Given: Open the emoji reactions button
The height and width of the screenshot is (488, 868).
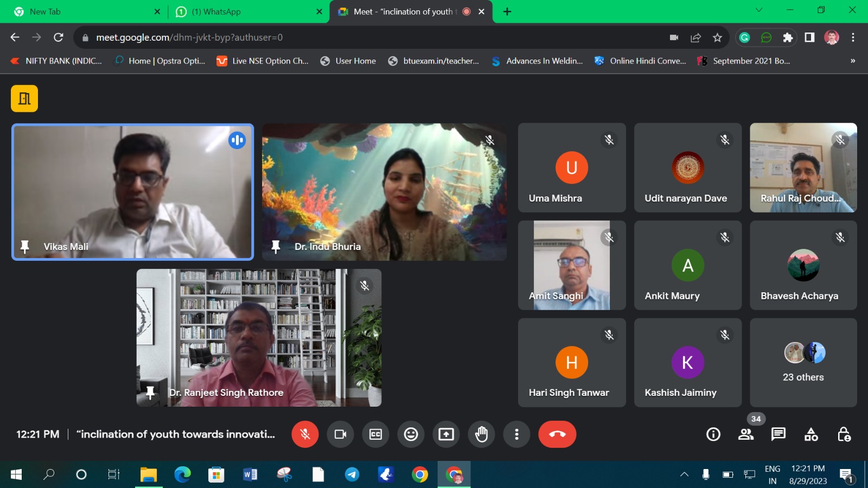Looking at the screenshot, I should [x=411, y=434].
